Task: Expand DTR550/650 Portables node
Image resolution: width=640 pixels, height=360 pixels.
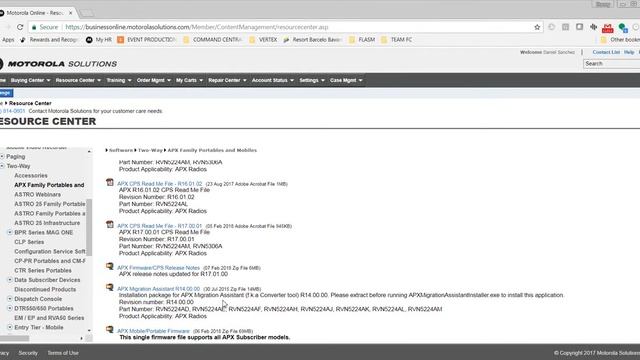Action: coord(10,308)
